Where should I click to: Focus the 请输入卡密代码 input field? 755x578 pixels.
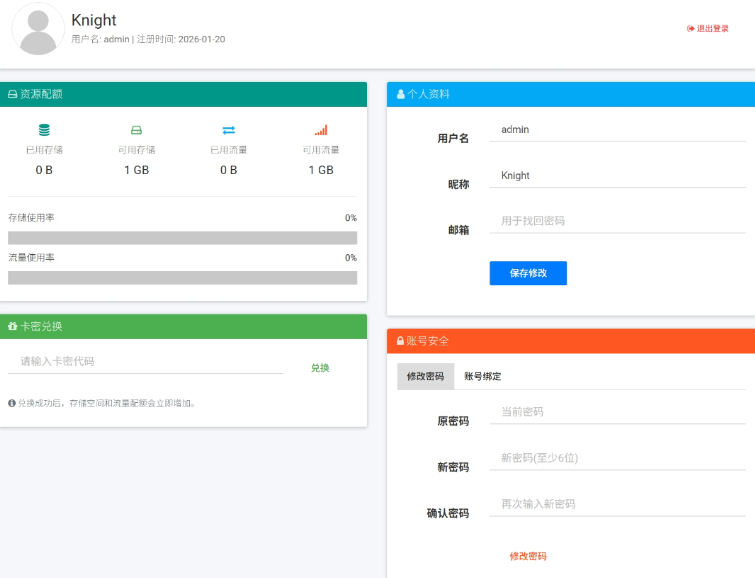[x=146, y=361]
